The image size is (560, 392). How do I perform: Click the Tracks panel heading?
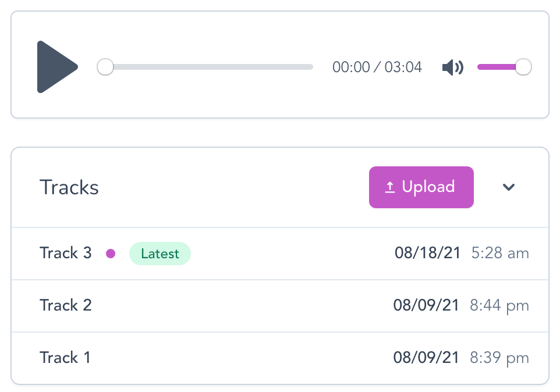69,187
